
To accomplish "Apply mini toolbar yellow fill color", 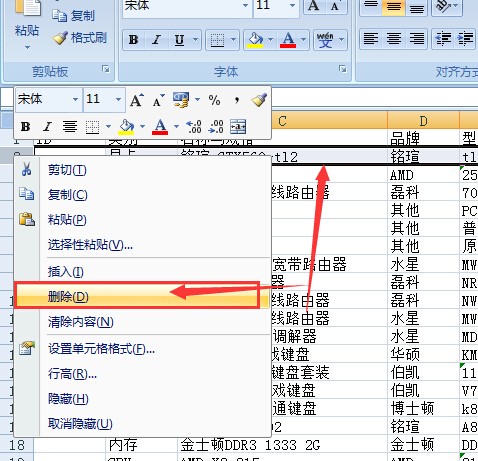I will click(127, 127).
